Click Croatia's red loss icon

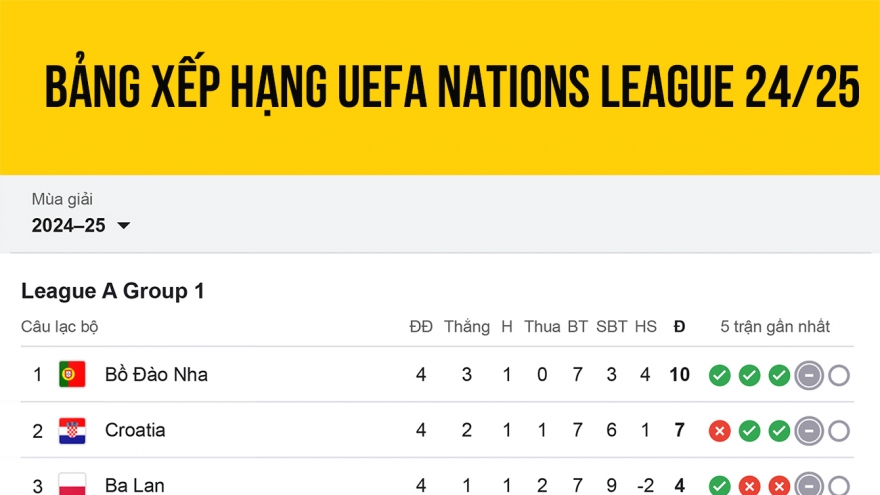pos(719,432)
